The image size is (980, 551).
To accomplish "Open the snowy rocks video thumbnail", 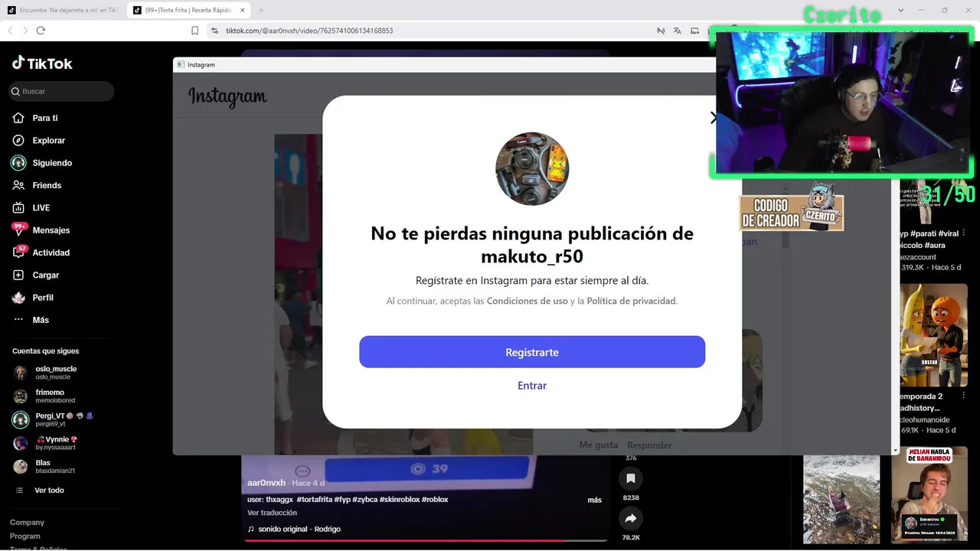I will [841, 499].
